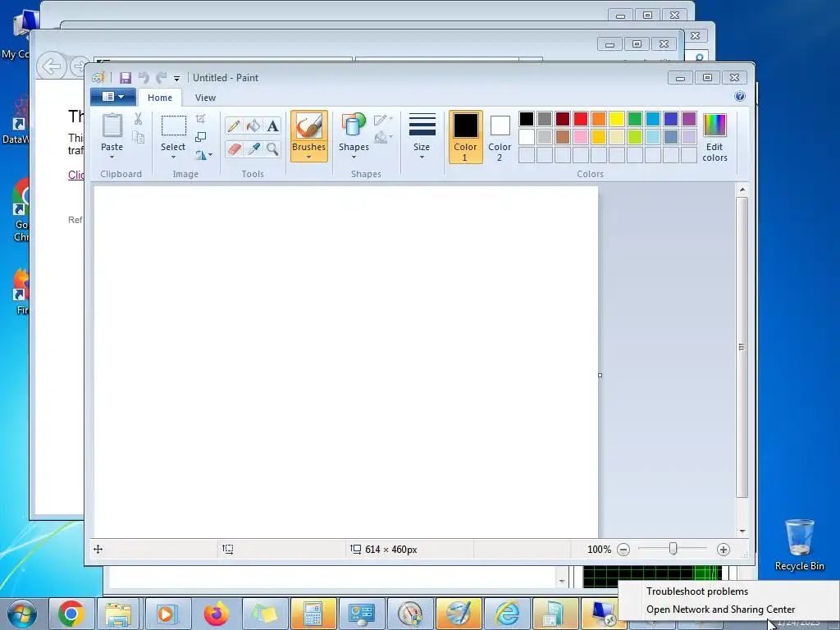
Task: Click back arrow in browser window behind
Action: [x=52, y=67]
